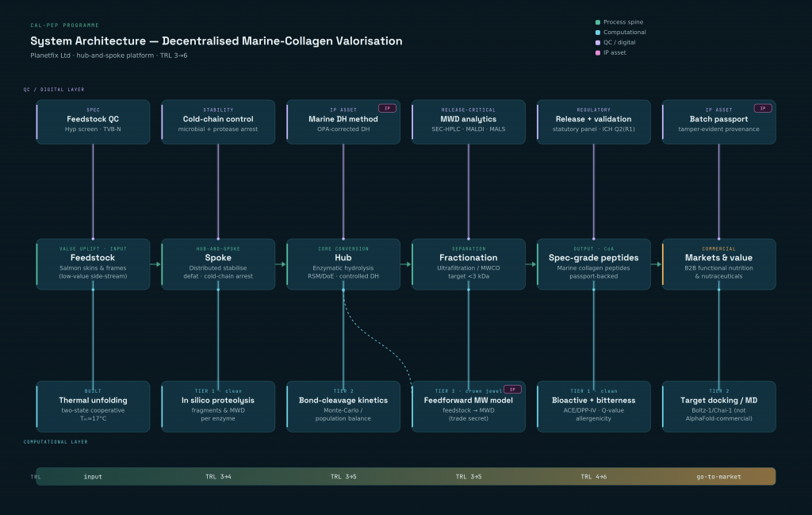Click the Cold-chain control card
This screenshot has width=812, height=515.
point(218,121)
